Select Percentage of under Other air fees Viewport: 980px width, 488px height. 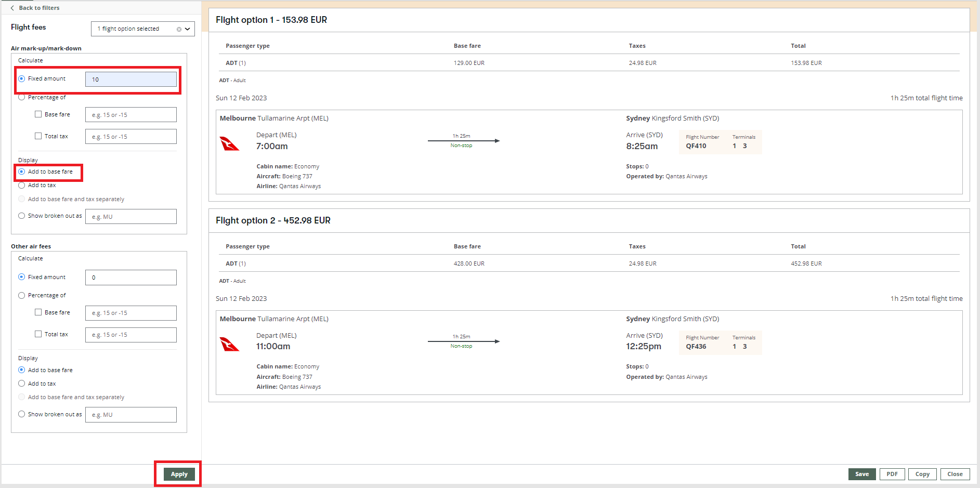22,296
